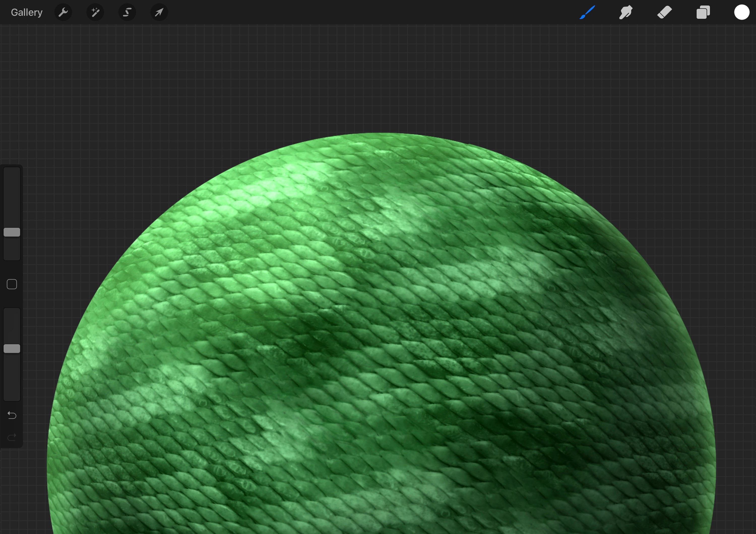Reopen the Paint tool to show brush library

coord(587,12)
